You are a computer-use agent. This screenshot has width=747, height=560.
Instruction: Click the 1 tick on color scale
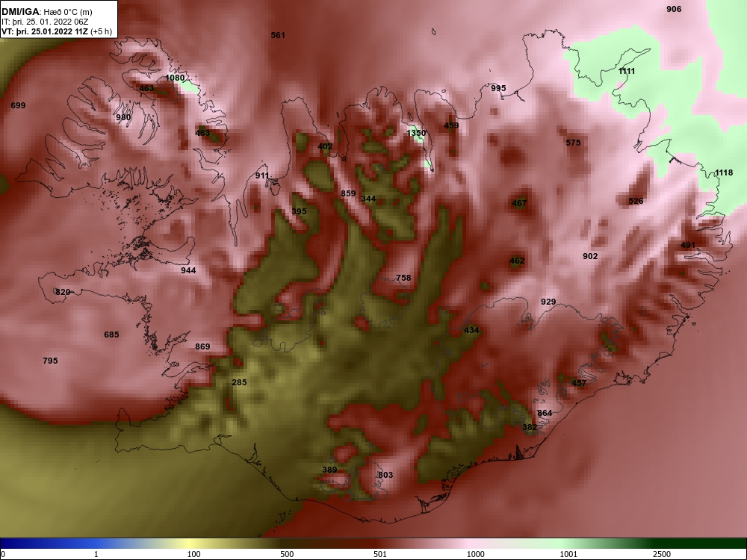(x=96, y=554)
